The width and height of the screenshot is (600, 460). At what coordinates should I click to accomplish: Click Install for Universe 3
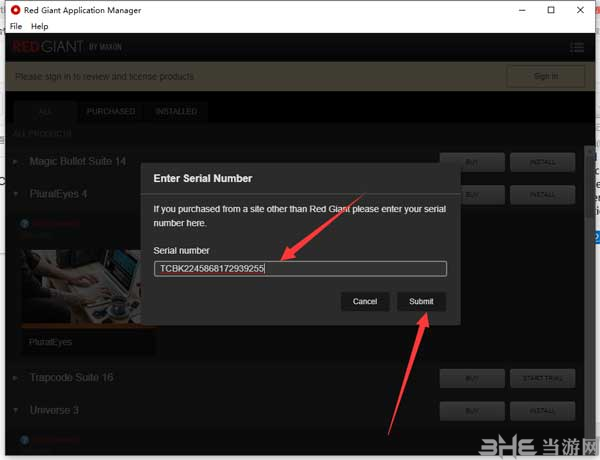543,411
